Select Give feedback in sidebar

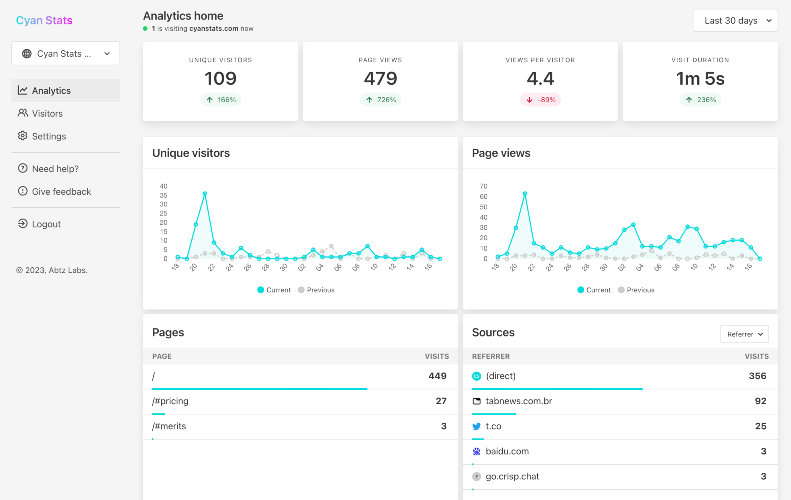pos(66,191)
